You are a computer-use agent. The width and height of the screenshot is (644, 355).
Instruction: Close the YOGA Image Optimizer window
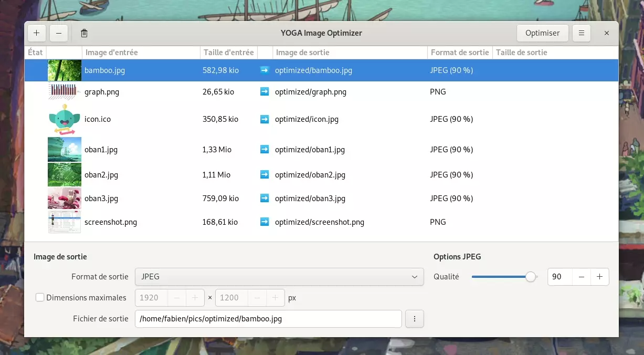(607, 33)
